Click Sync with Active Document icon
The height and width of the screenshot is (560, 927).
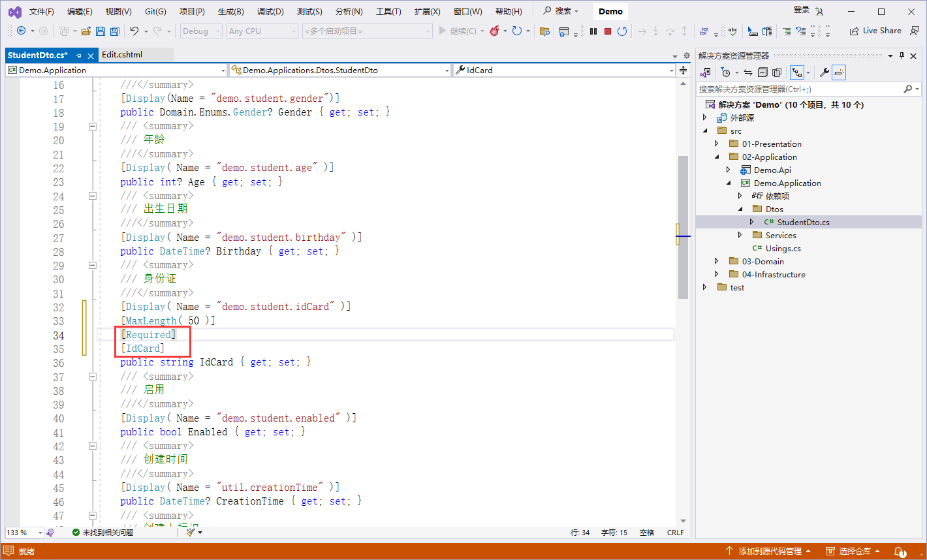[747, 72]
